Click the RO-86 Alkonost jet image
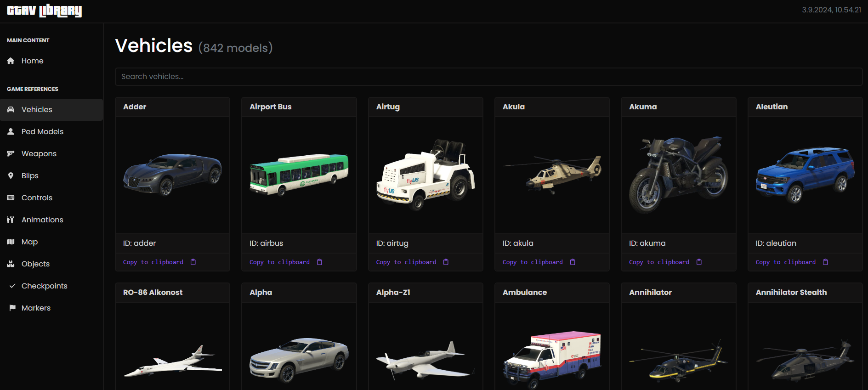Screen dimensions: 868x390 172,361
